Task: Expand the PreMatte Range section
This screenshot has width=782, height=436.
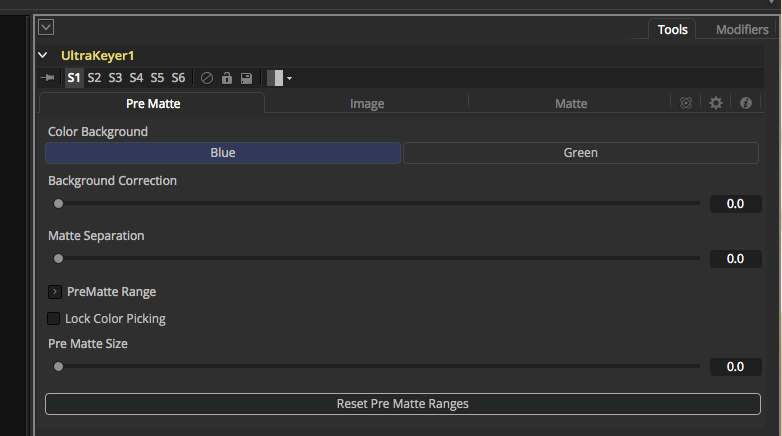Action: pos(55,292)
